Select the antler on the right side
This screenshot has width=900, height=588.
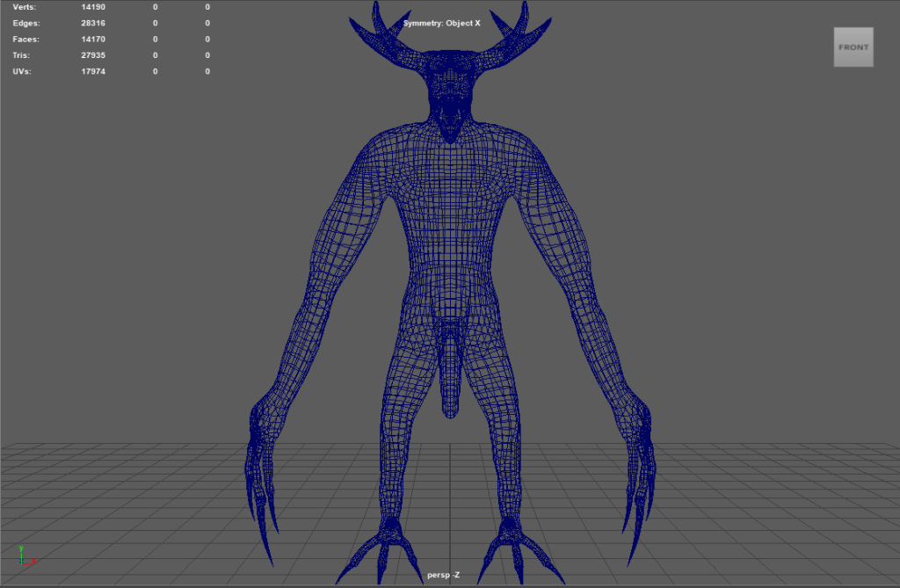coord(514,37)
